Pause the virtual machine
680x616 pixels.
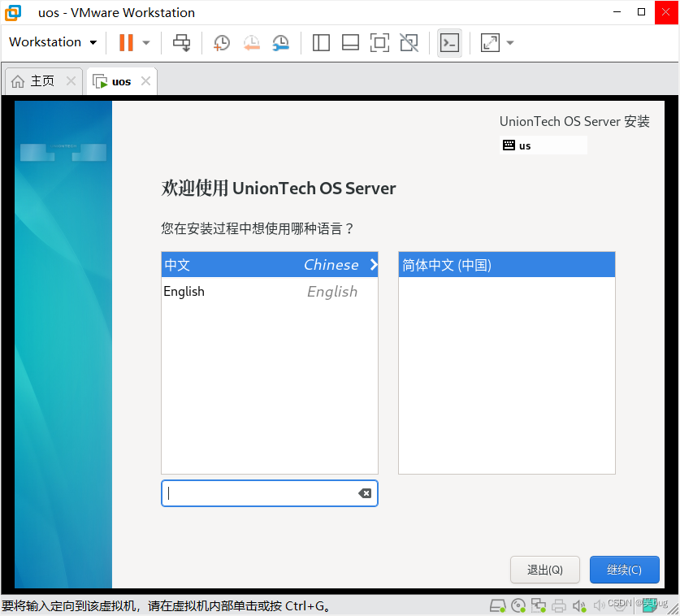126,42
